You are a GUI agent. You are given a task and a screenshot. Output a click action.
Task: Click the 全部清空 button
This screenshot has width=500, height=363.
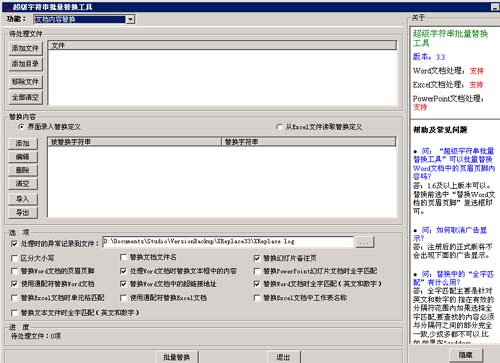point(26,98)
